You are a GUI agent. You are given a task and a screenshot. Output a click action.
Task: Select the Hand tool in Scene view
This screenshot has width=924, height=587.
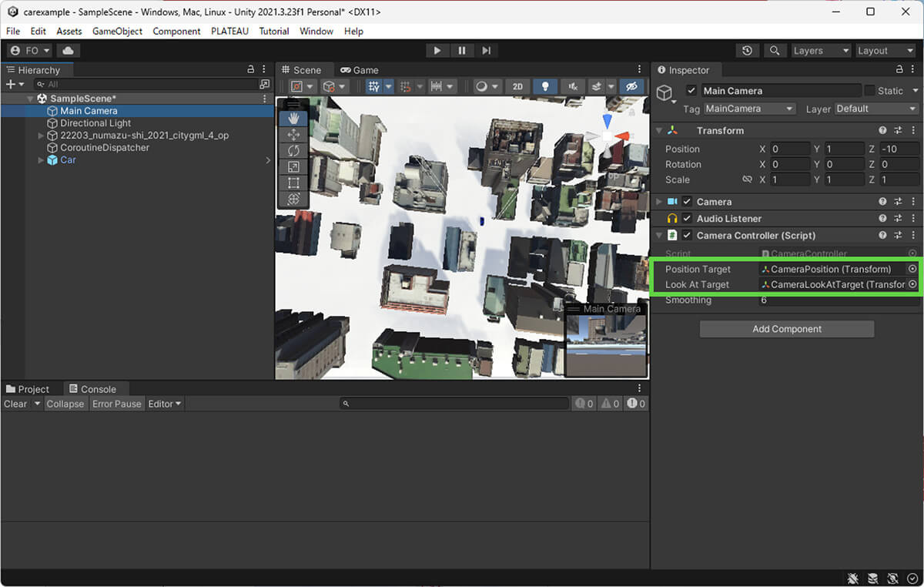(x=293, y=118)
